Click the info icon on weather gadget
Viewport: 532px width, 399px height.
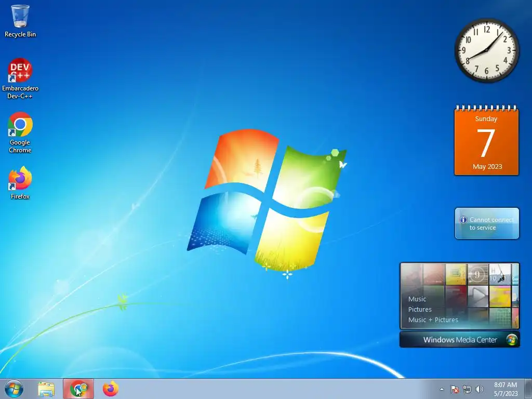pos(463,220)
